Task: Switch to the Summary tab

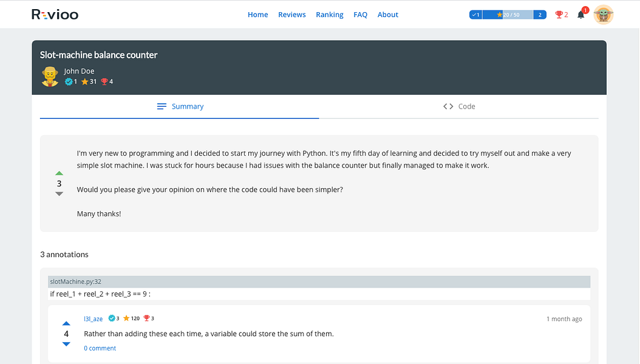Action: [180, 106]
